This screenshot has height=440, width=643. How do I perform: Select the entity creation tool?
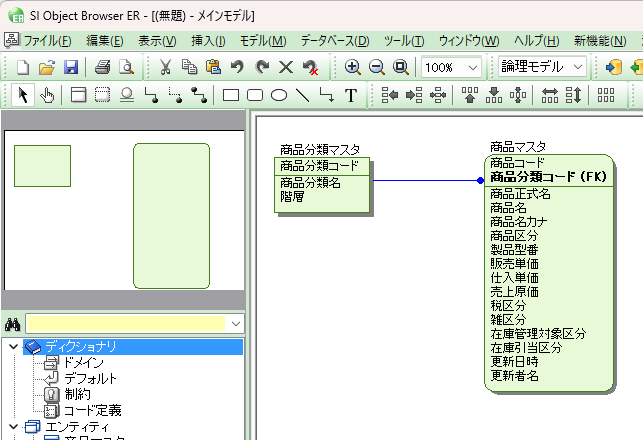(x=78, y=95)
